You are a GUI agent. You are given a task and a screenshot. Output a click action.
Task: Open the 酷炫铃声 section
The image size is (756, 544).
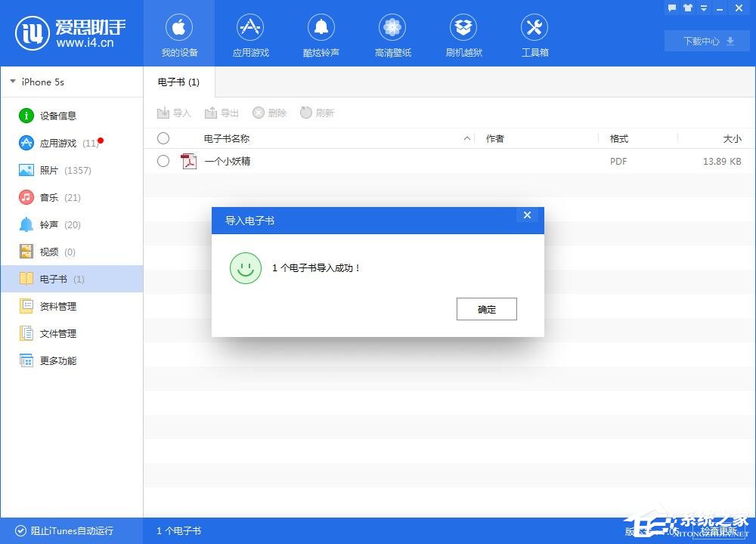click(321, 34)
